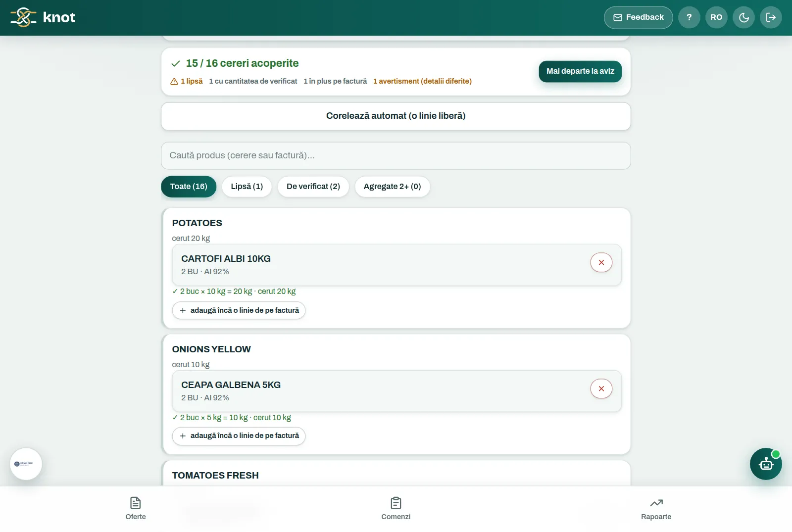Remove the CEAPA GALBENA 5KG match
This screenshot has height=532, width=792.
click(601, 388)
